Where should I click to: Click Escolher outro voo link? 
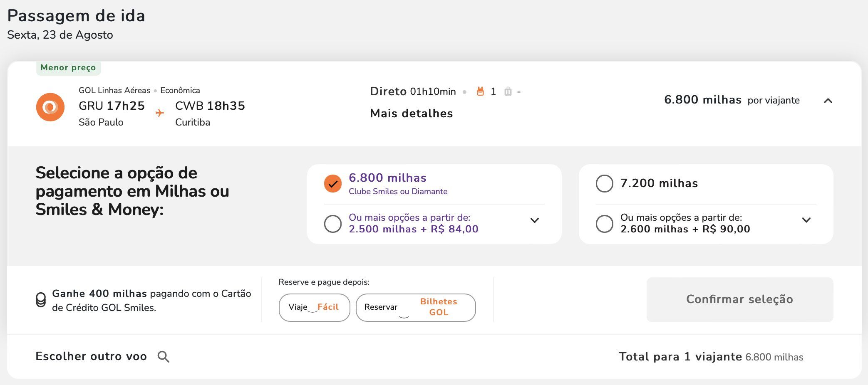91,356
